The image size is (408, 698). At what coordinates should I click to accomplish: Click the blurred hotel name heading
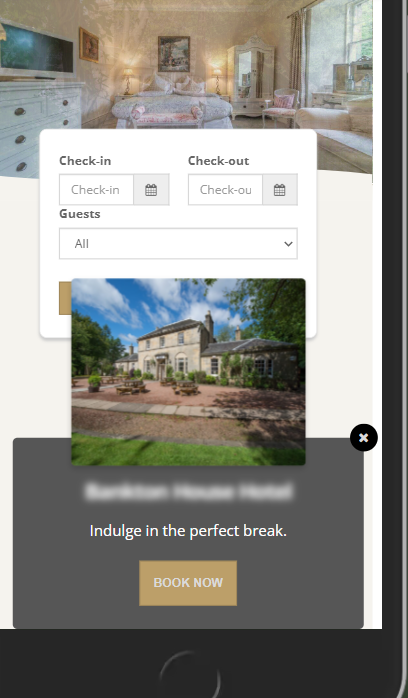188,491
